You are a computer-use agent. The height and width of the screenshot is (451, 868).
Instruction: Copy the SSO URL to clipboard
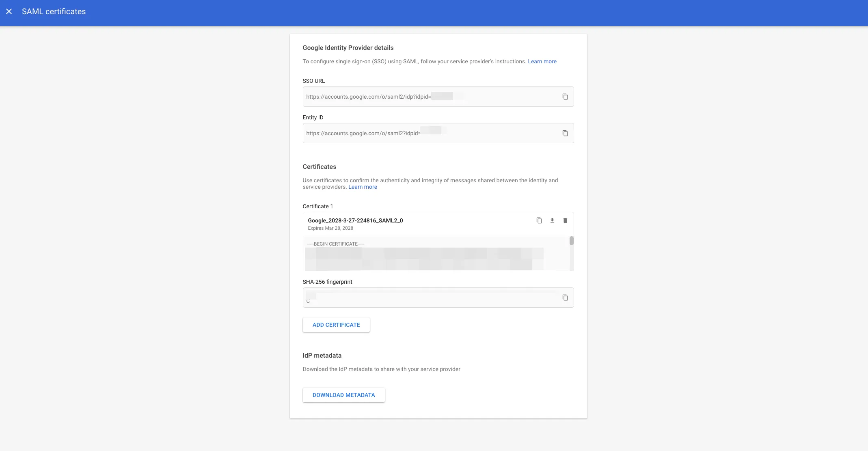[x=565, y=97]
